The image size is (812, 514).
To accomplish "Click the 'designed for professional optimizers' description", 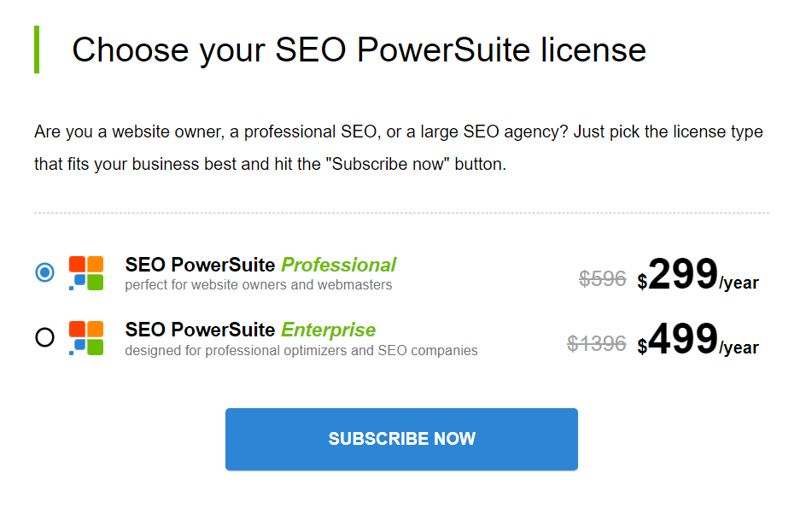I will (x=301, y=350).
